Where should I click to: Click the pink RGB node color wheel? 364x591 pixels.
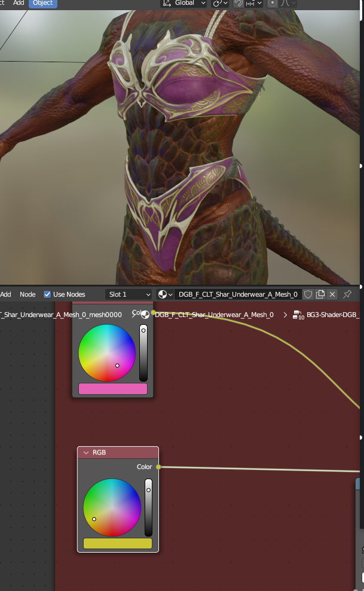[x=107, y=353]
